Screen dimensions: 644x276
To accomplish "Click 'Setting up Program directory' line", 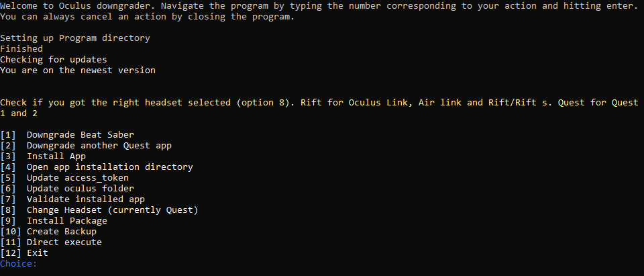I will 74,38.
